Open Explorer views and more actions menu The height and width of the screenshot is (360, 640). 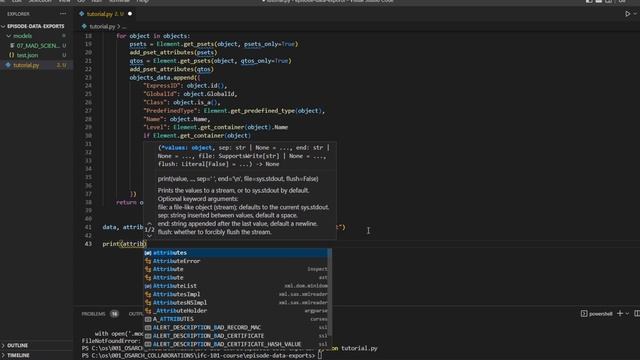tap(62, 14)
